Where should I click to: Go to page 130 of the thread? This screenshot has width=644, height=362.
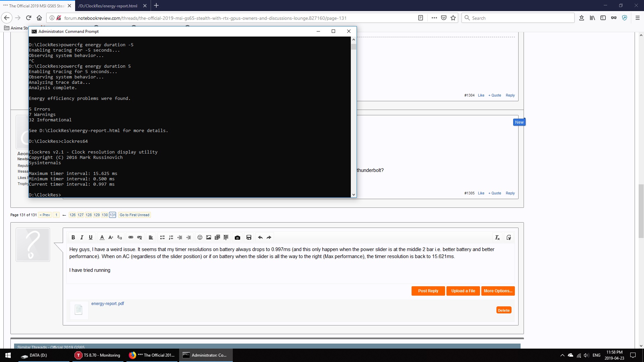point(105,215)
